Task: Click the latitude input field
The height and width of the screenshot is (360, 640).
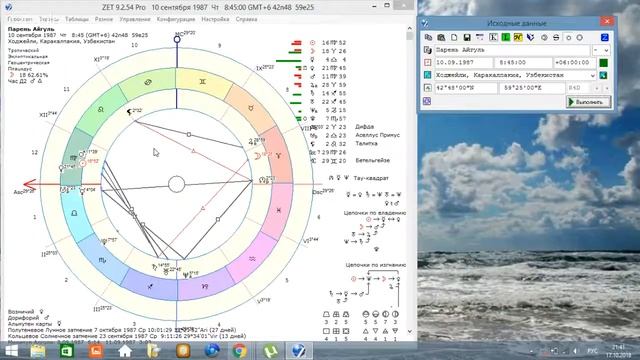Action: (466, 88)
